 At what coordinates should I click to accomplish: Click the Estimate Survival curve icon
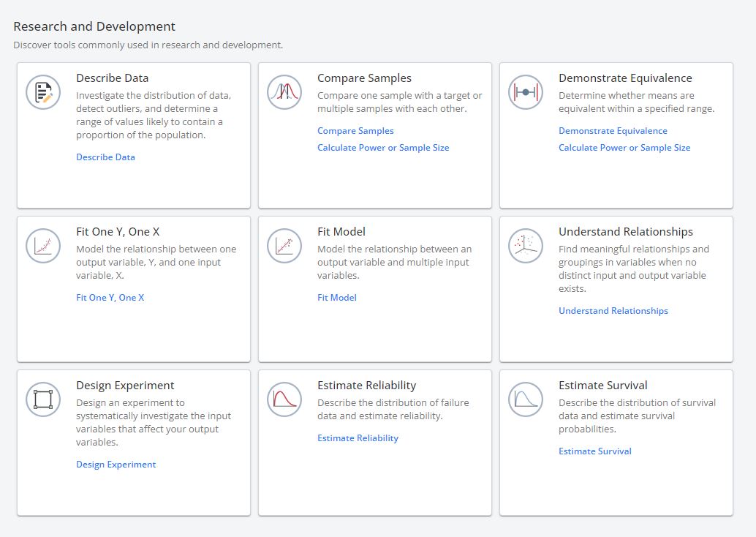[526, 399]
